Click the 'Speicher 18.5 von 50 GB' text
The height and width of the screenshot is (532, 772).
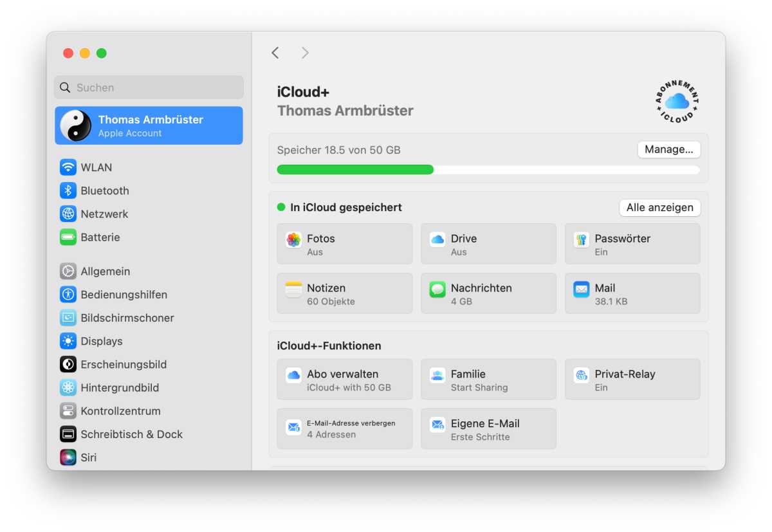click(338, 150)
